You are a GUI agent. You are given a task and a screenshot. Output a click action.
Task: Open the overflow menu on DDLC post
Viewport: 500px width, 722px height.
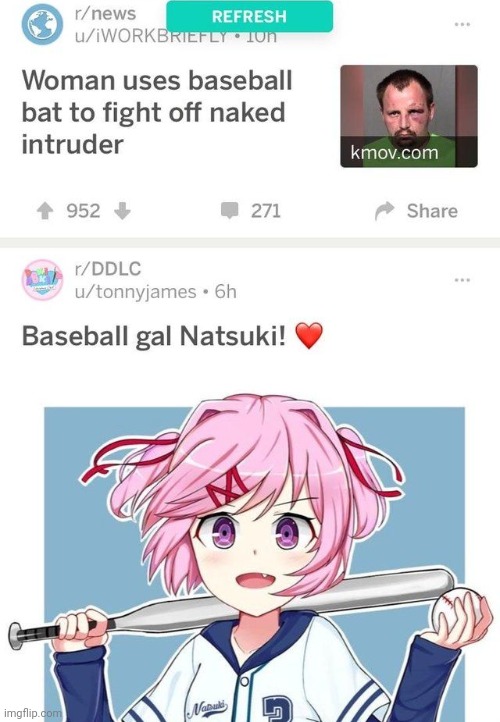click(462, 279)
